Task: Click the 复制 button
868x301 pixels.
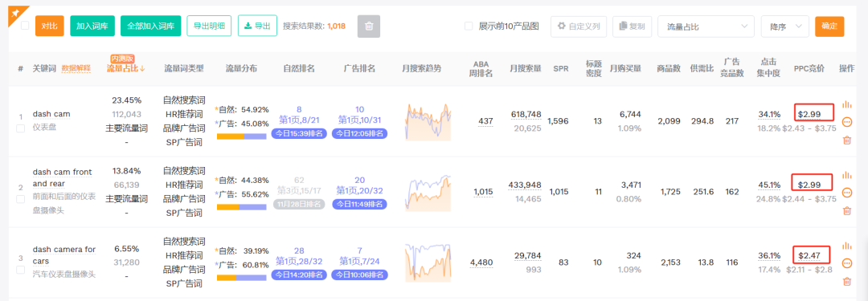Action: coord(633,26)
